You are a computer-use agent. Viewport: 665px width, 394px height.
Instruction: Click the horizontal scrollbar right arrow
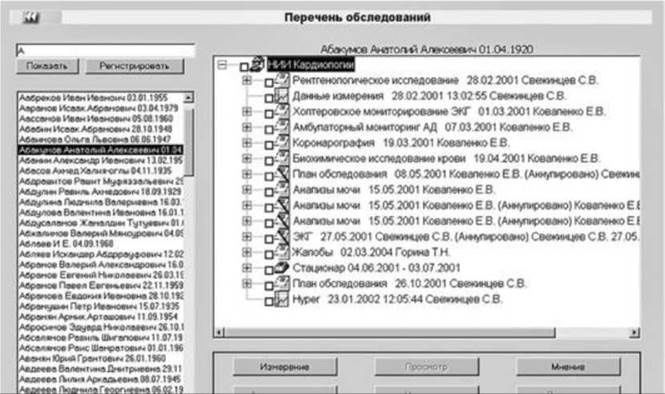pyautogui.click(x=634, y=333)
